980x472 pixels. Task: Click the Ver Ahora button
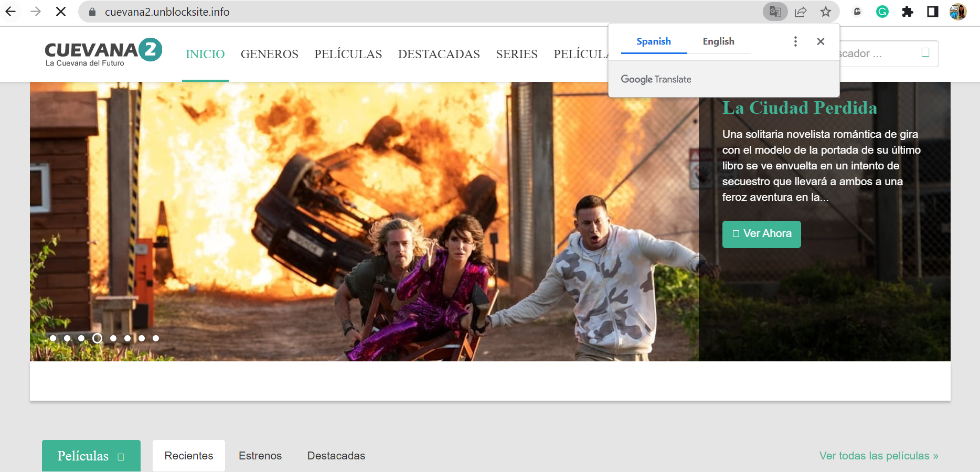point(761,234)
